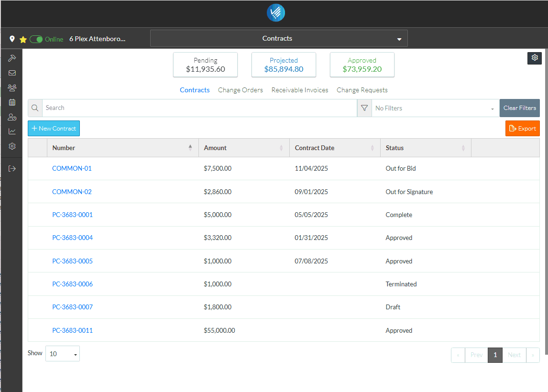The image size is (548, 392).
Task: Open the envelope messages icon
Action: (x=12, y=73)
